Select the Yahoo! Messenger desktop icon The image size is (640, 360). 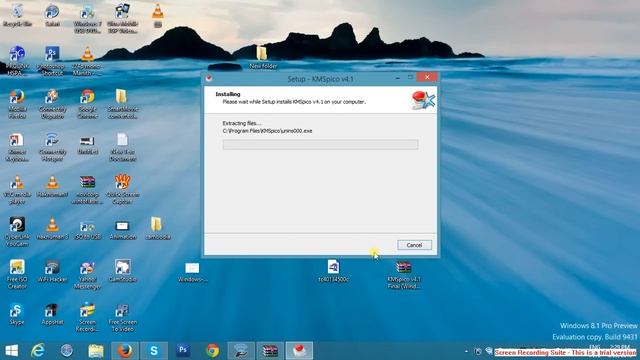pos(87,274)
